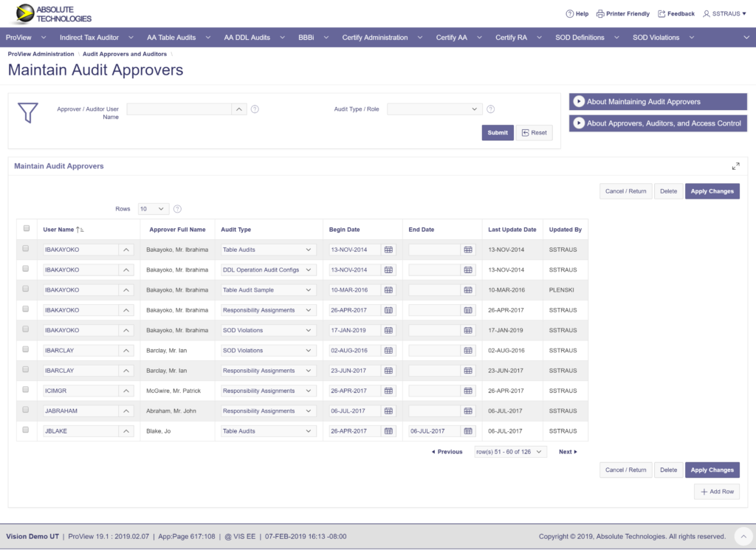The height and width of the screenshot is (556, 756).
Task: Focus the Approver / Auditor User Name field
Action: [179, 109]
